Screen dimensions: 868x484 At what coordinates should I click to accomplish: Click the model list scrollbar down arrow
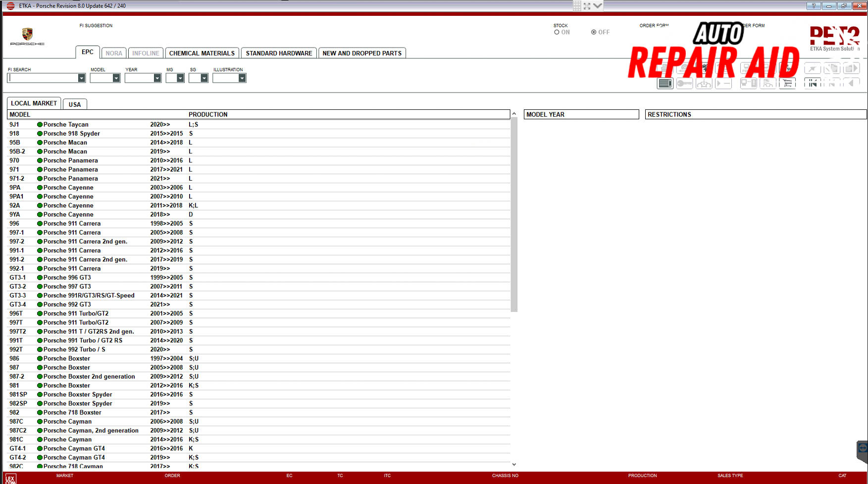coord(514,464)
